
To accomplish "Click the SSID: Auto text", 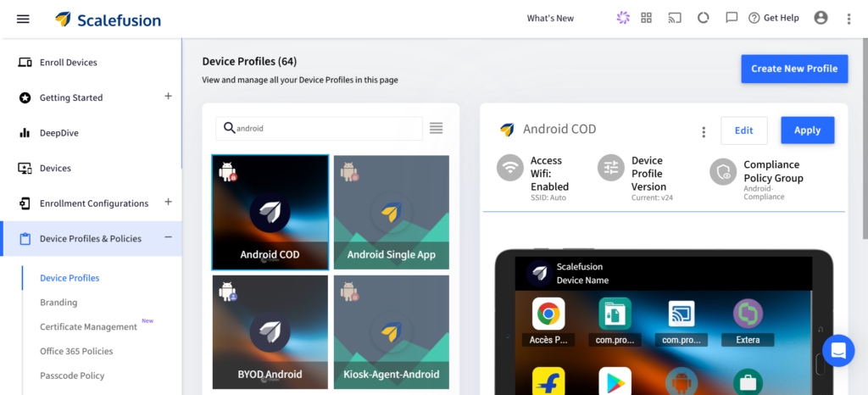I will [548, 197].
